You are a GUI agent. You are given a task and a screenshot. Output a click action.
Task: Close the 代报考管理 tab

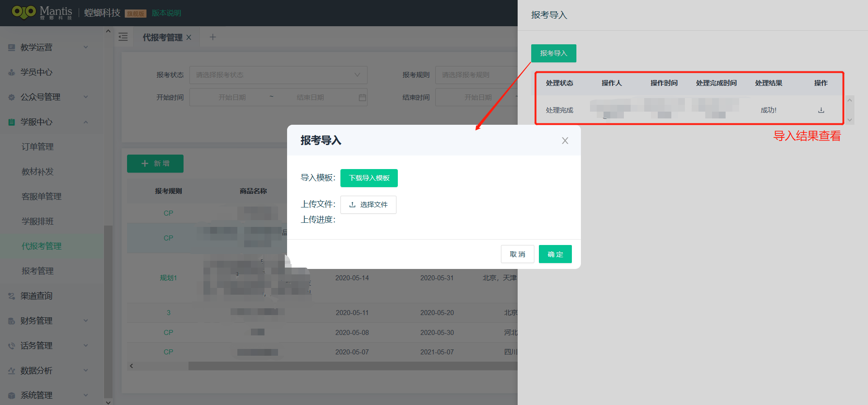pos(189,38)
